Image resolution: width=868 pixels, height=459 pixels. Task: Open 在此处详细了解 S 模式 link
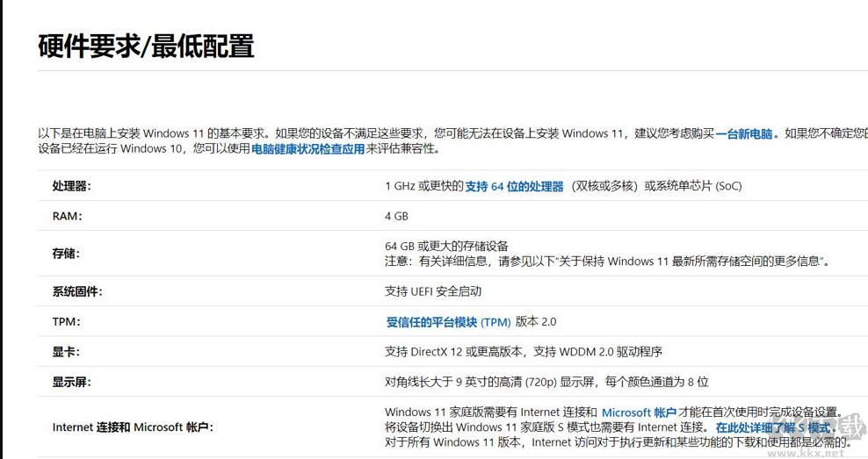coord(772,427)
